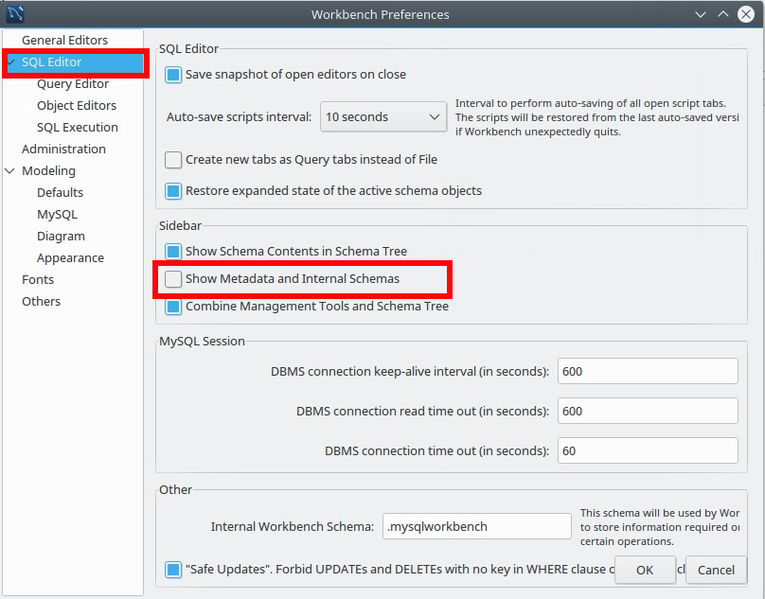765x599 pixels.
Task: Open Object Editors preferences page
Action: tap(77, 105)
